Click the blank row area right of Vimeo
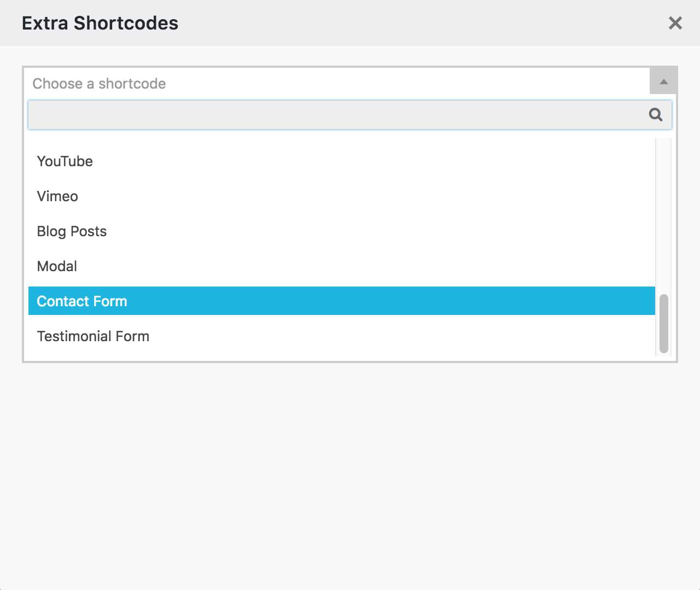This screenshot has height=590, width=700. (366, 196)
